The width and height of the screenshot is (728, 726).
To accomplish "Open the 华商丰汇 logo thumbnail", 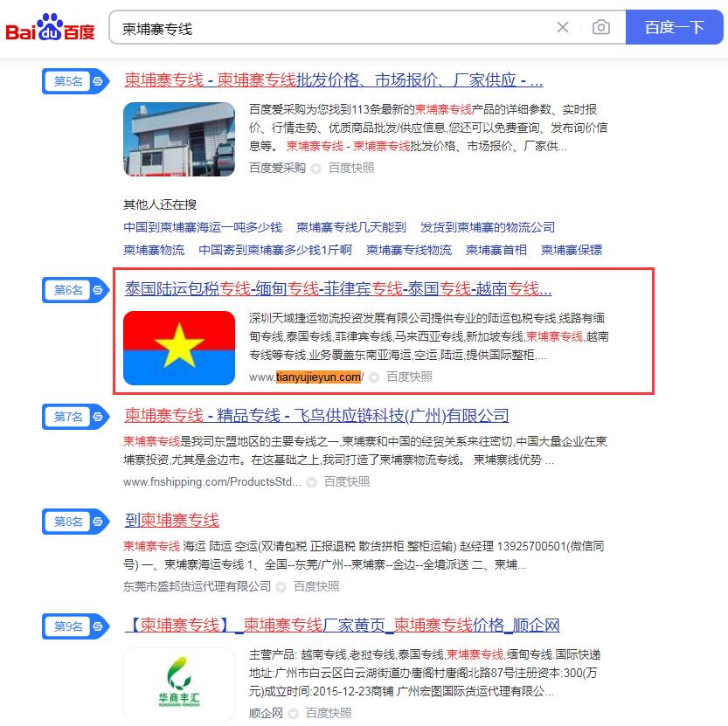I will tap(179, 684).
